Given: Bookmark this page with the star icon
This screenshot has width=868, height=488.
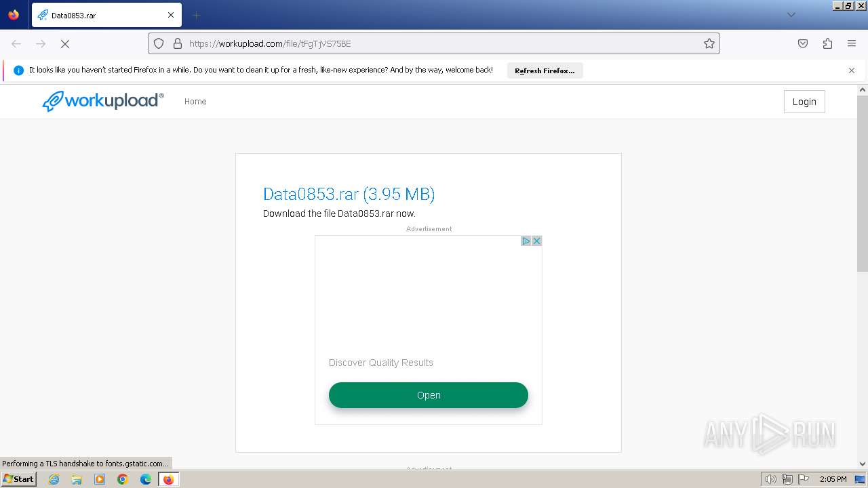Looking at the screenshot, I should click(x=709, y=43).
